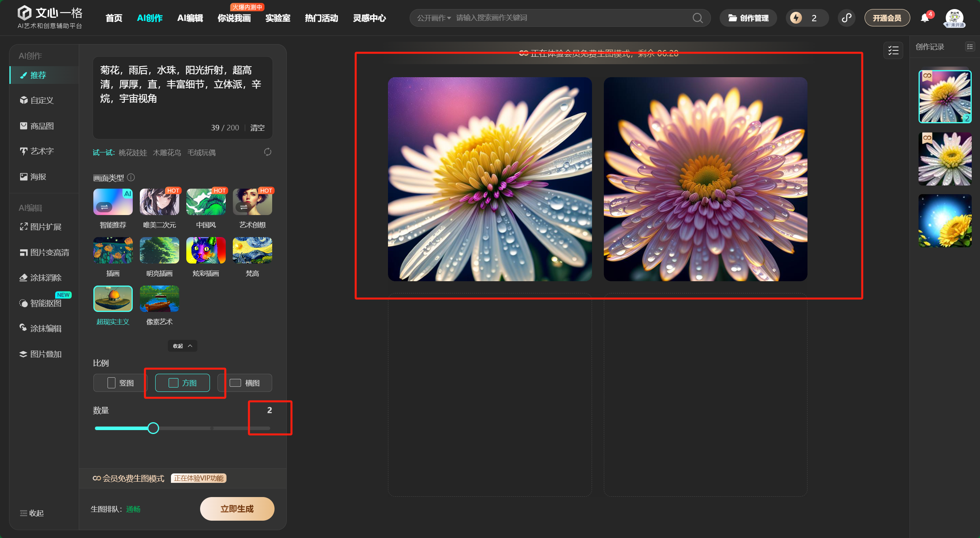Select the 竖图 aspect ratio
The width and height of the screenshot is (980, 538).
(x=120, y=383)
